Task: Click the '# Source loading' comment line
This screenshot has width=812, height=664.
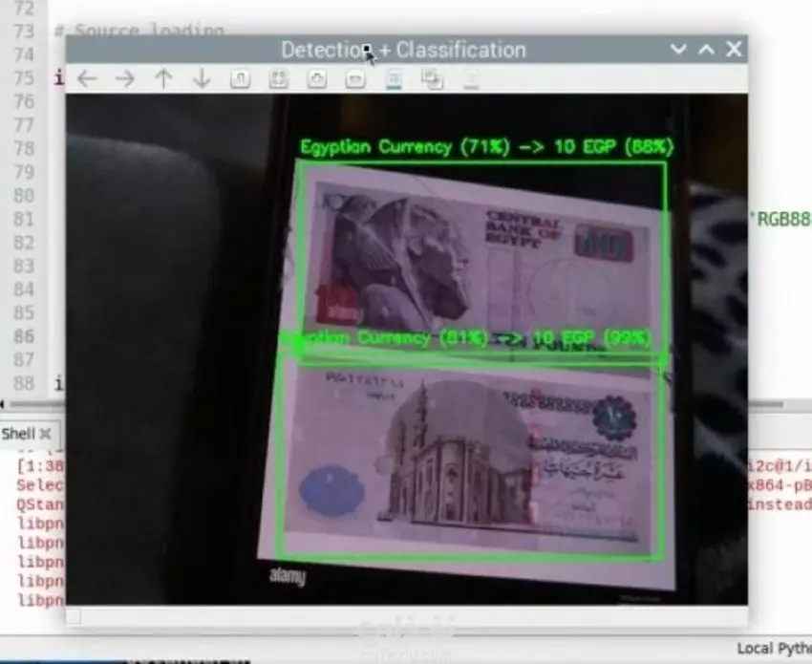Action: point(139,31)
